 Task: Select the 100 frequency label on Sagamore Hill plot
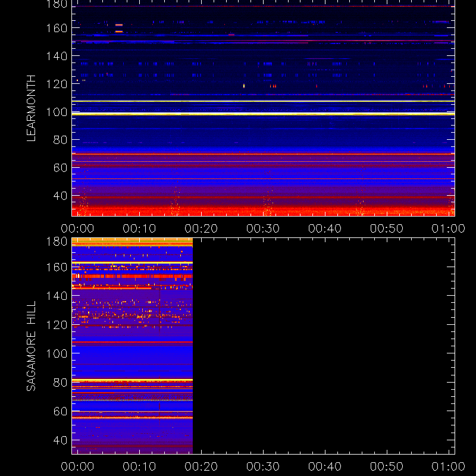57,353
